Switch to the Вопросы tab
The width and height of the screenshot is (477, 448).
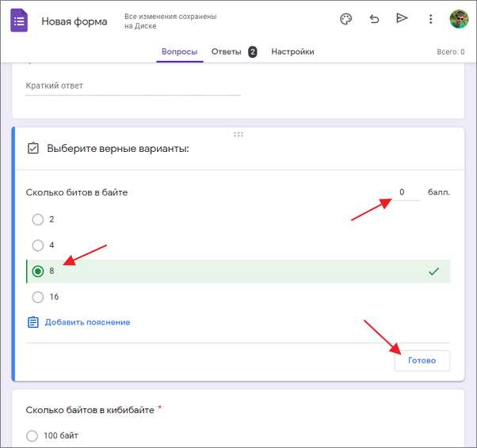pos(180,51)
